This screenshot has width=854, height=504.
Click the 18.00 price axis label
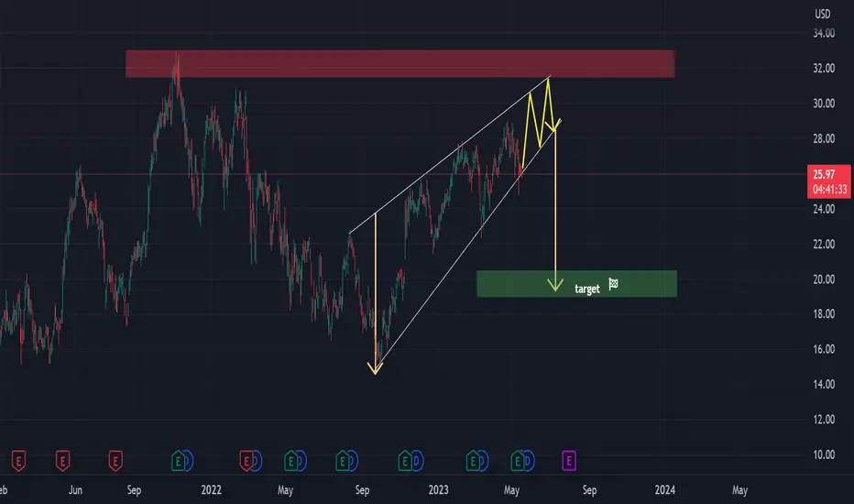(824, 313)
